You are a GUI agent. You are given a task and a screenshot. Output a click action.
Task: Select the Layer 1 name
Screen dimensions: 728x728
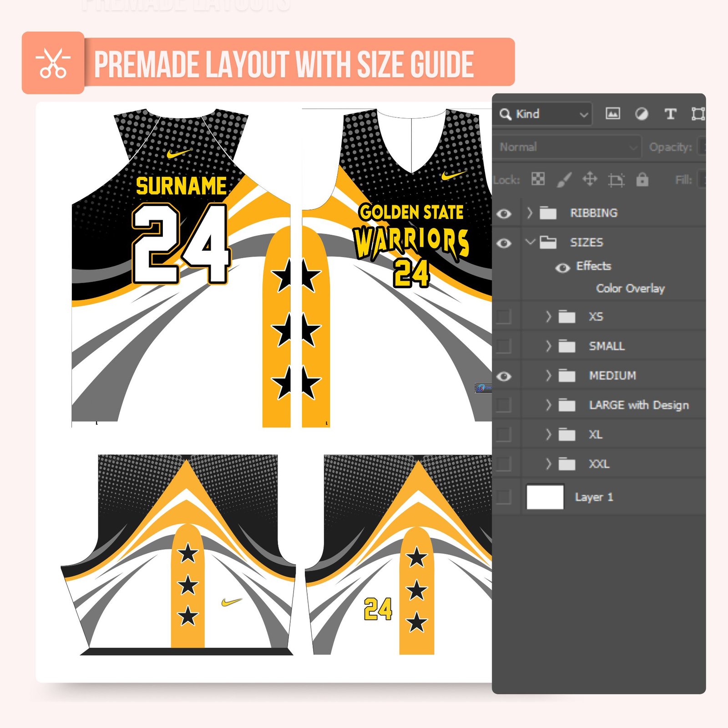pyautogui.click(x=594, y=497)
